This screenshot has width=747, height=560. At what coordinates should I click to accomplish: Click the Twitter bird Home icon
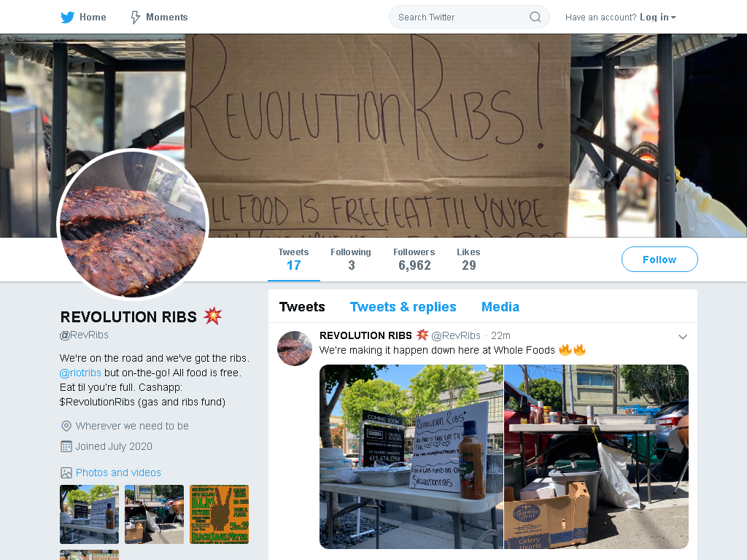click(67, 17)
